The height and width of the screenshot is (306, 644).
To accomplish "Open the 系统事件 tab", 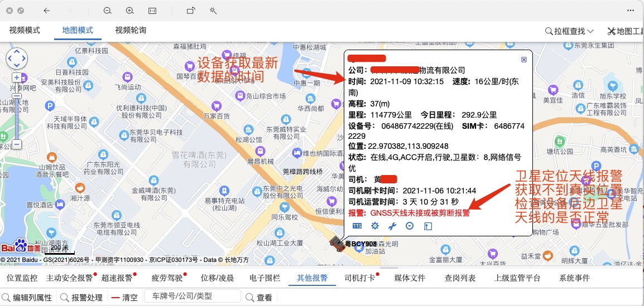I will tap(574, 278).
